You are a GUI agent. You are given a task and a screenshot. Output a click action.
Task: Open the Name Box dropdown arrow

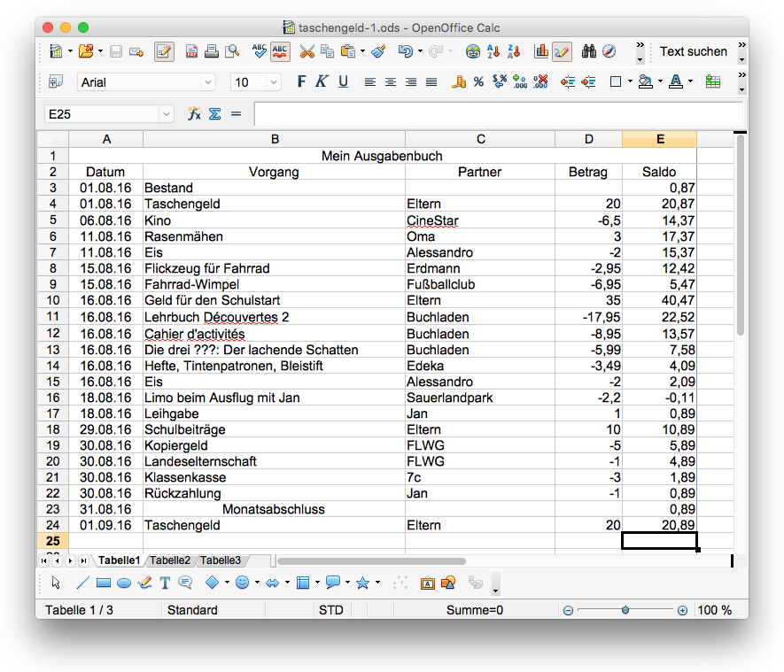pyautogui.click(x=167, y=114)
